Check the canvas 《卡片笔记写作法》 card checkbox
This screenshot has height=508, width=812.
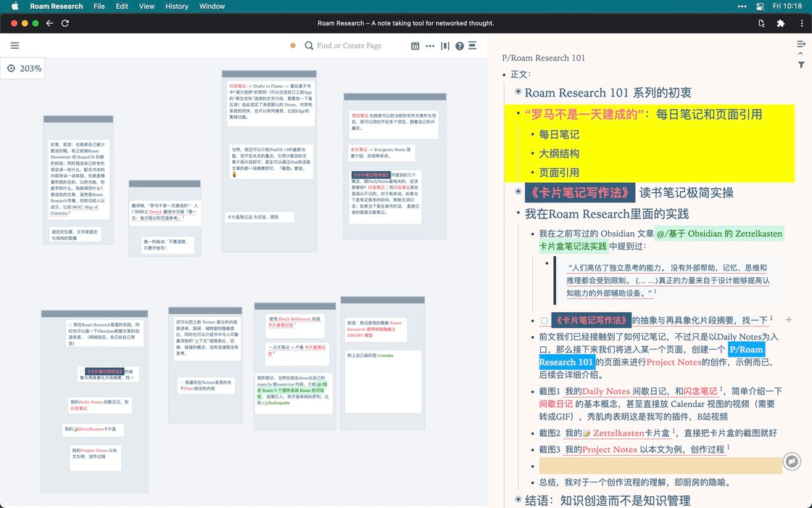(x=82, y=372)
